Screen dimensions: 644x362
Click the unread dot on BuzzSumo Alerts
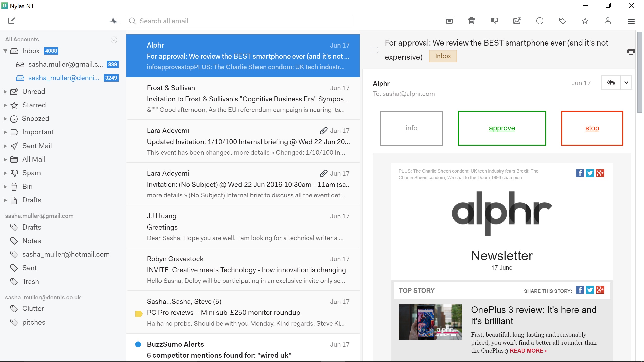click(x=138, y=344)
